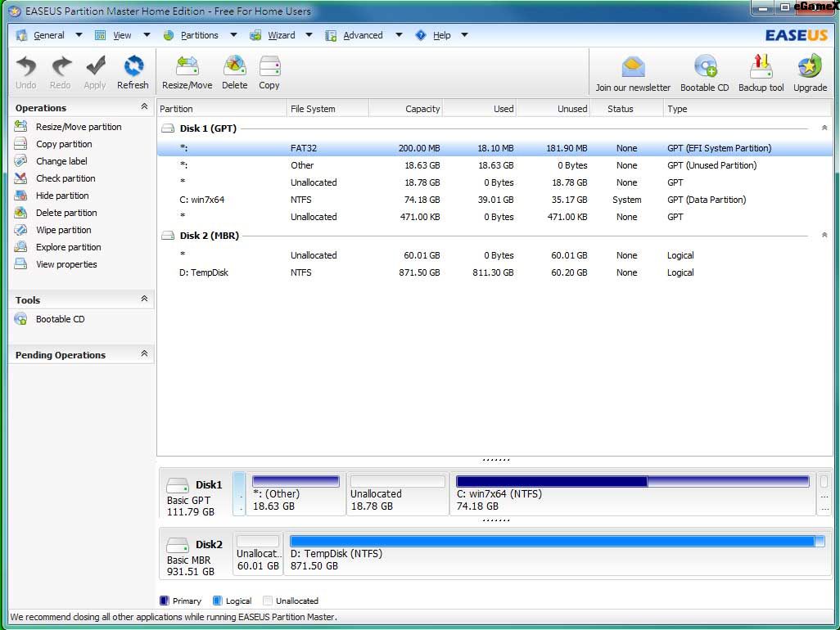Sort by File System column header

coord(327,109)
